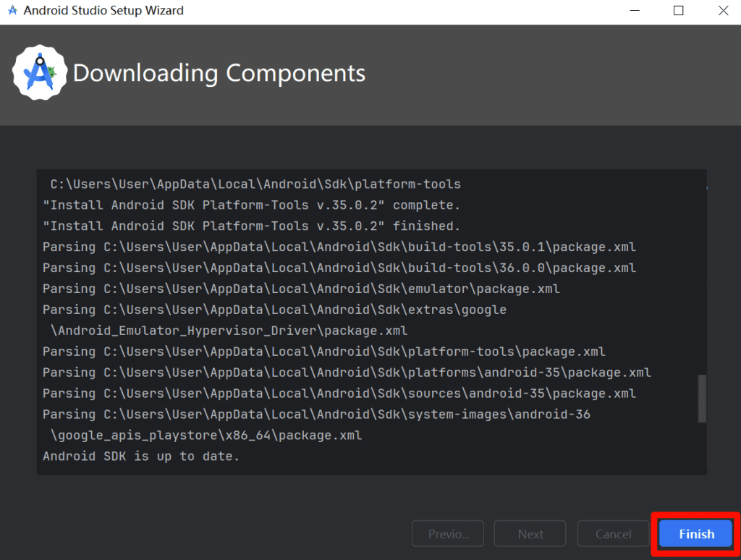
Task: Click the sources\android-35 log line
Action: [x=339, y=394]
